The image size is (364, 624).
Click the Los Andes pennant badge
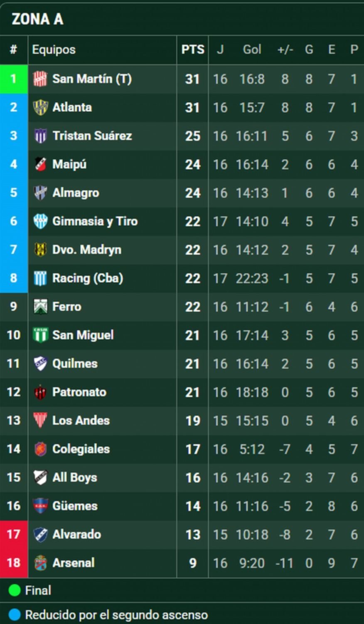pos(40,421)
